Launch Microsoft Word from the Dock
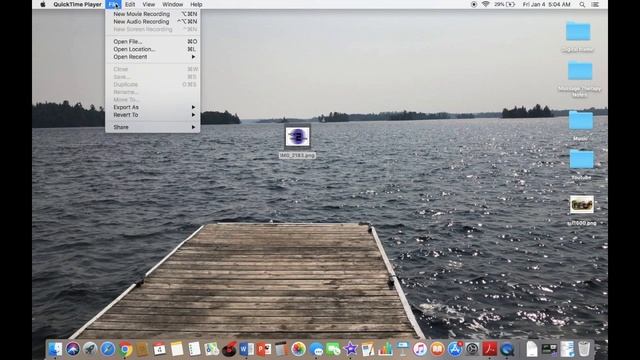Image resolution: width=640 pixels, height=360 pixels. tap(247, 349)
